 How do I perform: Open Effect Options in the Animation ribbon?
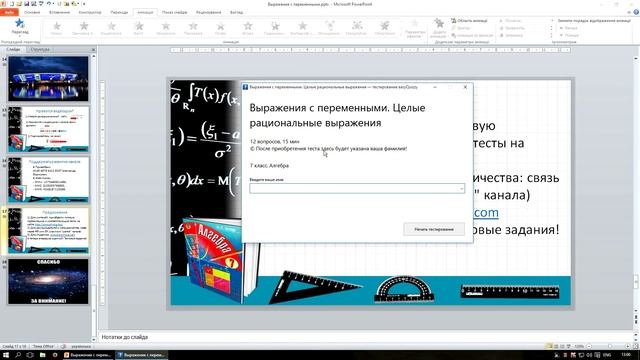(415, 29)
